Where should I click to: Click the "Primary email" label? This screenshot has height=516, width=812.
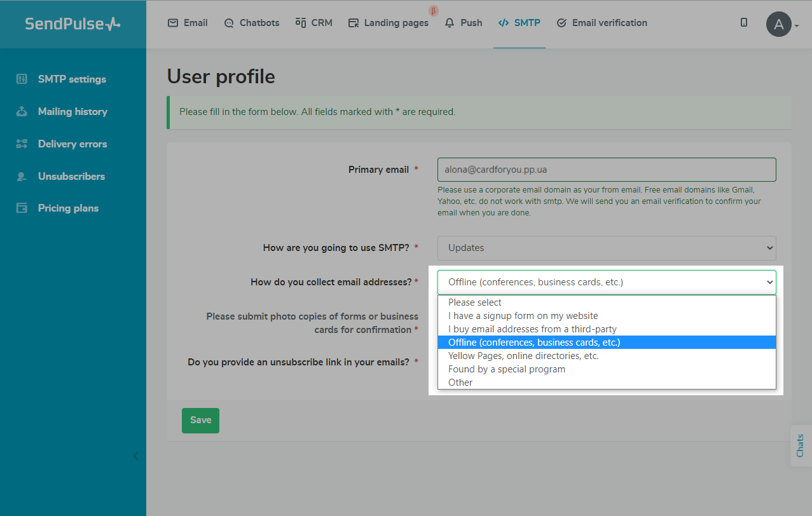click(x=378, y=170)
